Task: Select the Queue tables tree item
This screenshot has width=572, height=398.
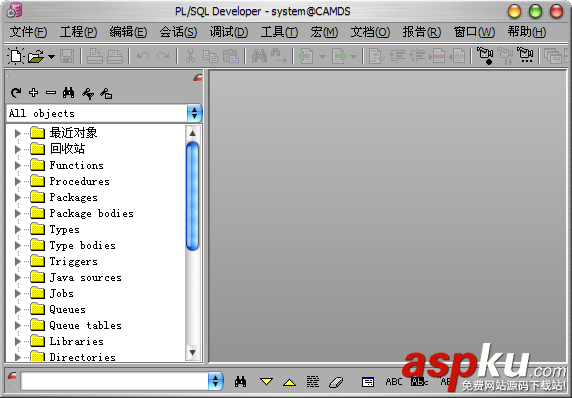Action: 85,325
